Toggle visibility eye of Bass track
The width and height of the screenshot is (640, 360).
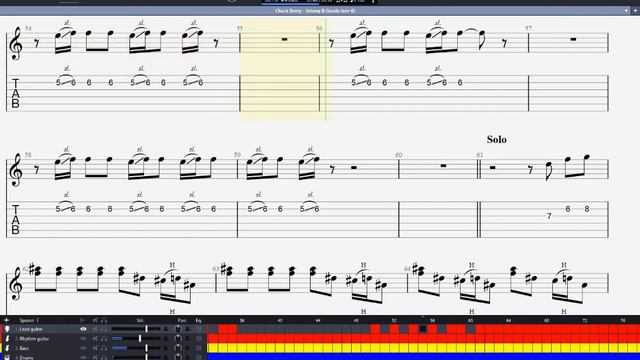83,348
